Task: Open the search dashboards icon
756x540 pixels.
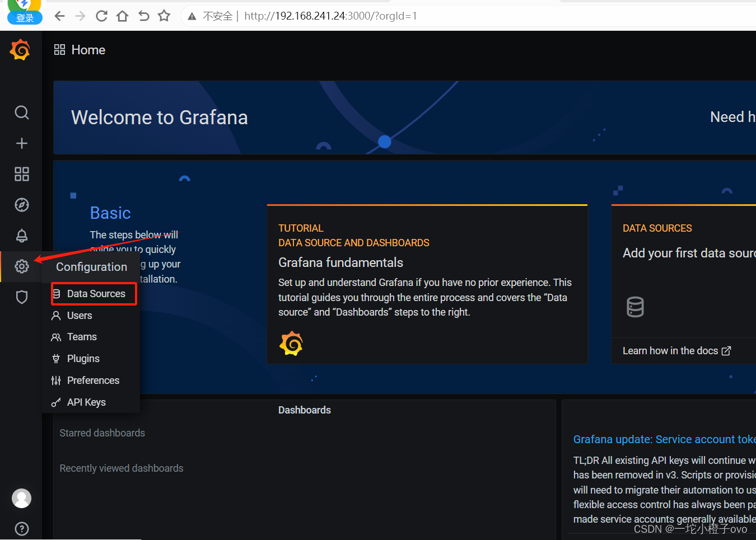Action: tap(22, 112)
